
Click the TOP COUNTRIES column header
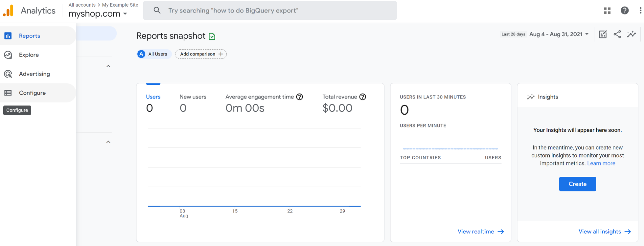pyautogui.click(x=420, y=158)
